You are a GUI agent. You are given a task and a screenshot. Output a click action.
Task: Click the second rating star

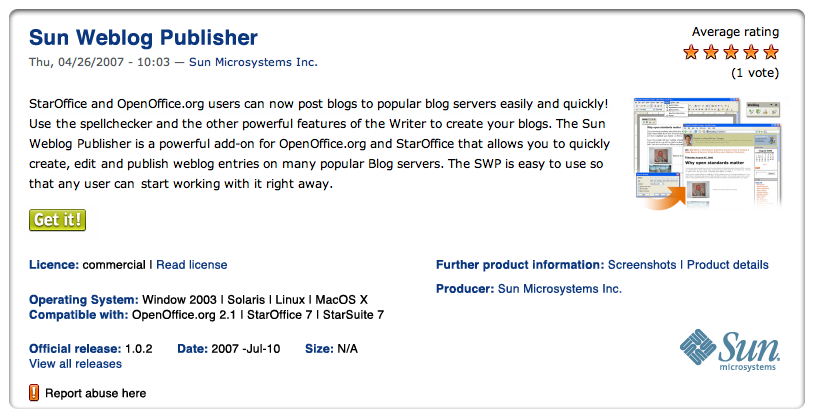click(711, 53)
